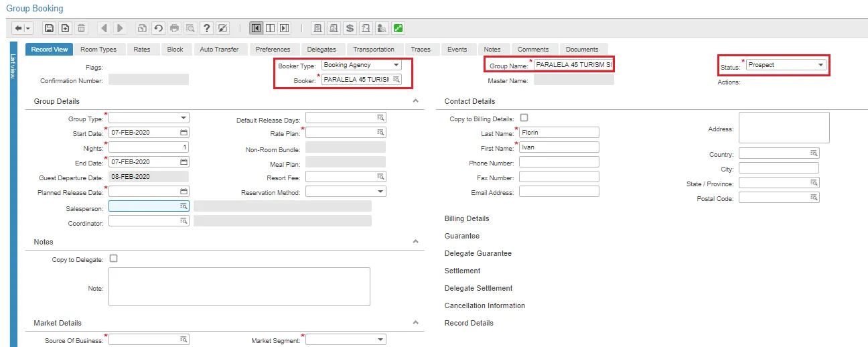Click the Copy record icon
This screenshot has width=868, height=347.
pyautogui.click(x=142, y=28)
